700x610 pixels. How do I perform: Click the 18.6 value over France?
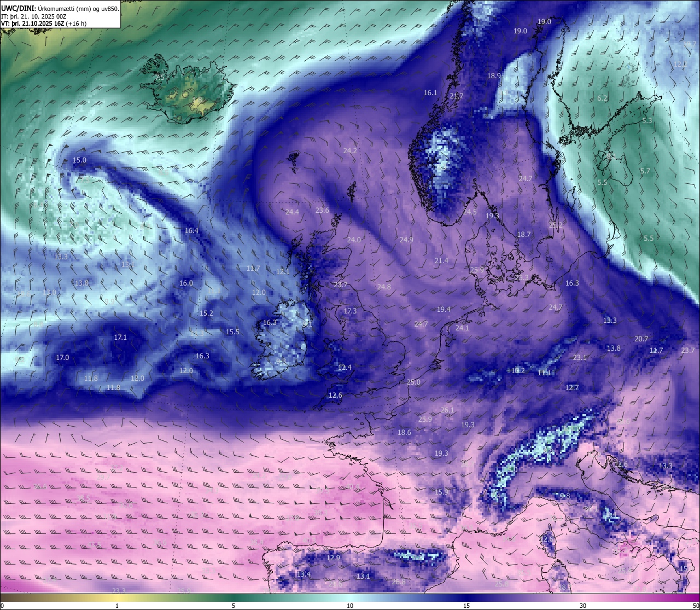click(x=404, y=433)
